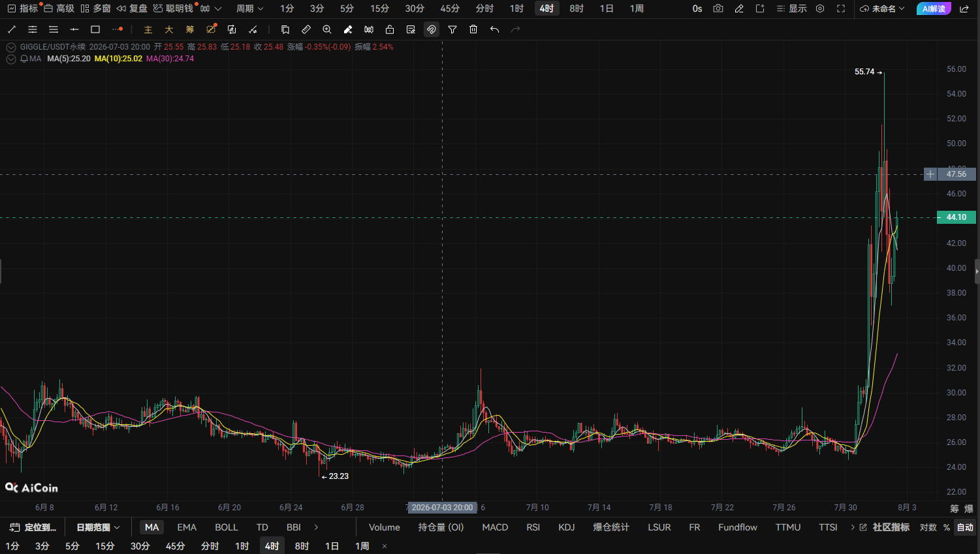Switch to 1时 interval in top bar

[x=516, y=8]
